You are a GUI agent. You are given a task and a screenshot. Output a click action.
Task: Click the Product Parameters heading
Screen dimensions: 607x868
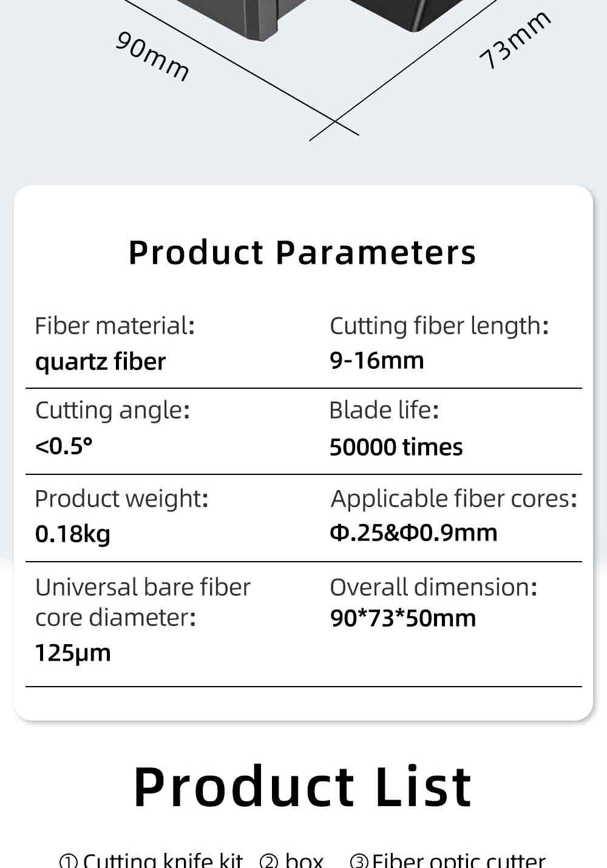tap(302, 252)
